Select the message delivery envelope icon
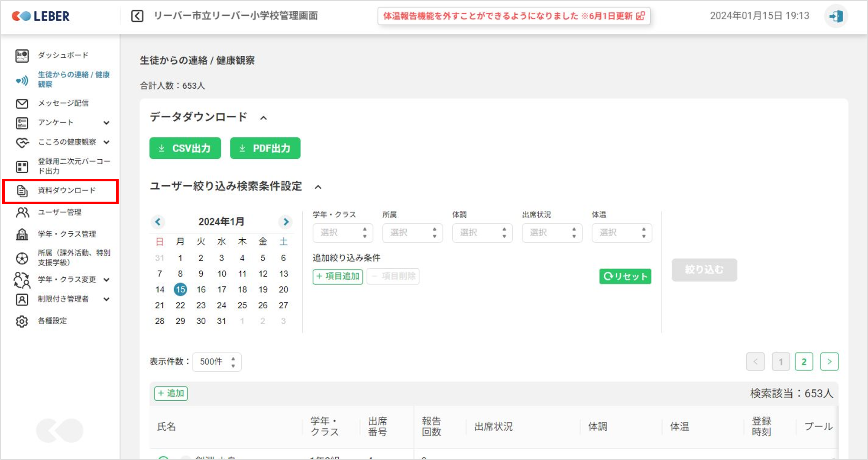 22,103
